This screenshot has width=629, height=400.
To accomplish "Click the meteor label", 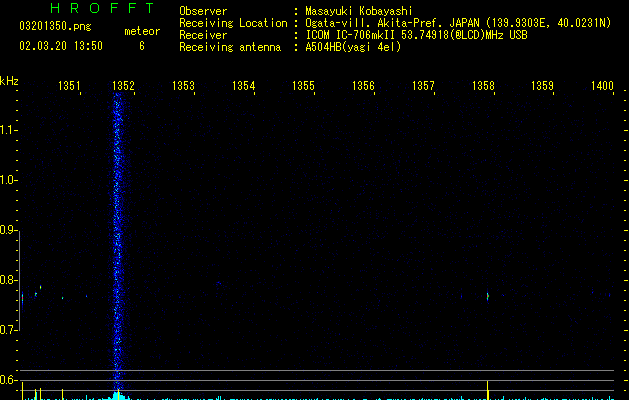I will (142, 31).
